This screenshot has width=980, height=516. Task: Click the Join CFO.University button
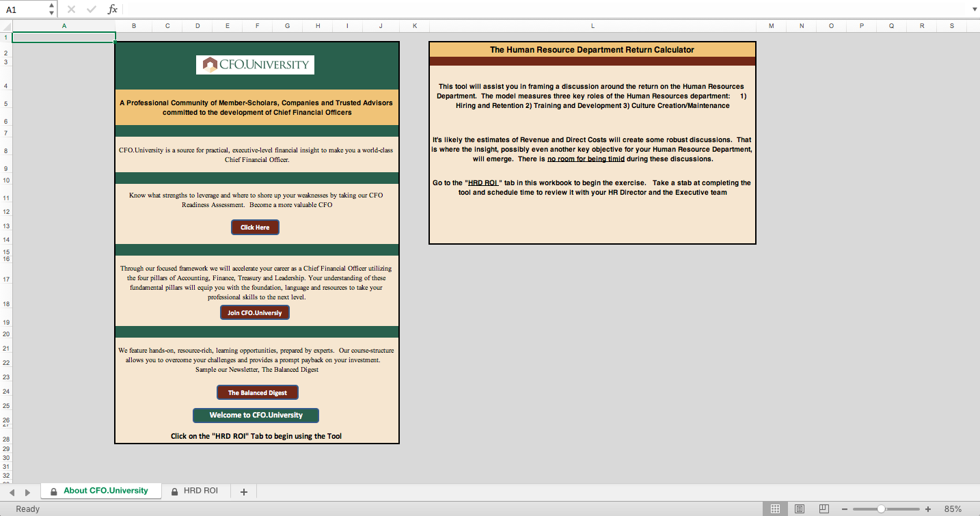(x=255, y=312)
